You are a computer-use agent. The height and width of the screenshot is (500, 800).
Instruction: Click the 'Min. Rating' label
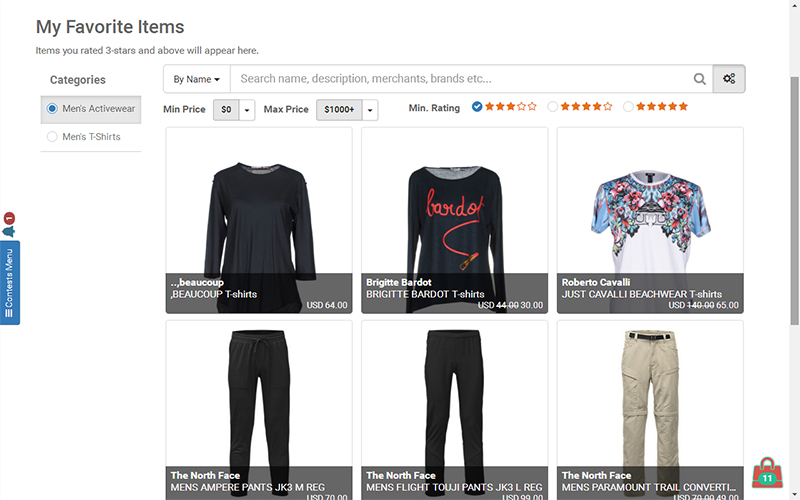pos(434,108)
